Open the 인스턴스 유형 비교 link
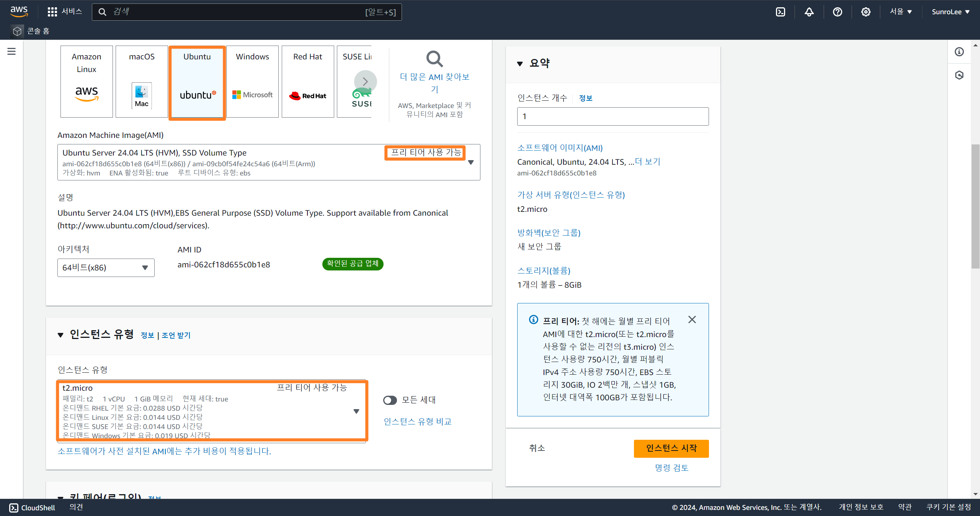The image size is (980, 516). point(417,421)
